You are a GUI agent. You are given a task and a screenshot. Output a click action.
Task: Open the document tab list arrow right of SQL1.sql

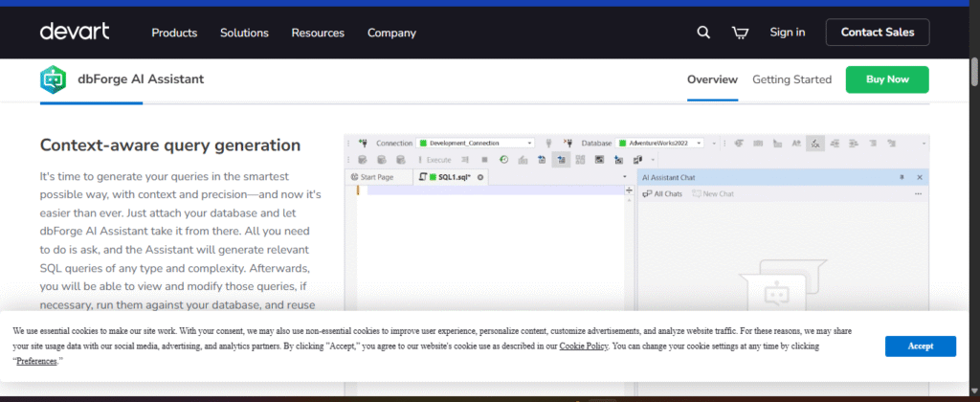click(625, 178)
